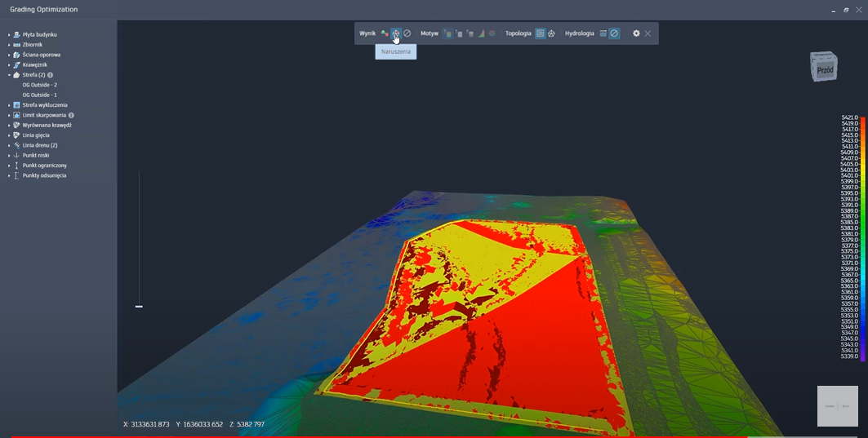Close the floating visualization toolbar
868x438 pixels.
click(648, 33)
